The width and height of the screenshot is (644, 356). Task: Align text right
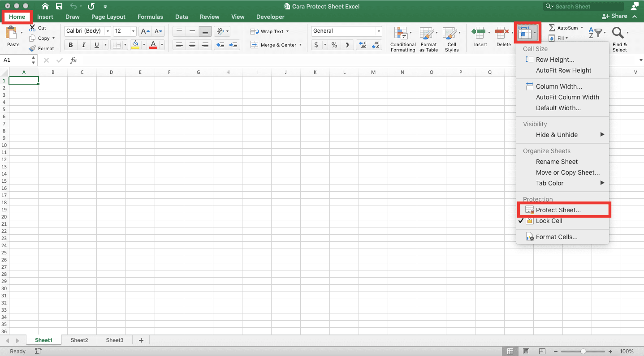point(205,45)
